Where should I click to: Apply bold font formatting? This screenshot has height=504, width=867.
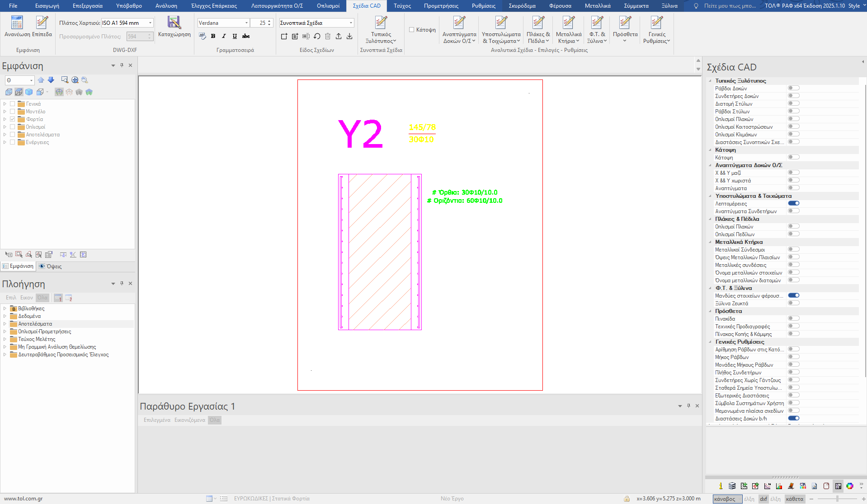click(x=213, y=36)
